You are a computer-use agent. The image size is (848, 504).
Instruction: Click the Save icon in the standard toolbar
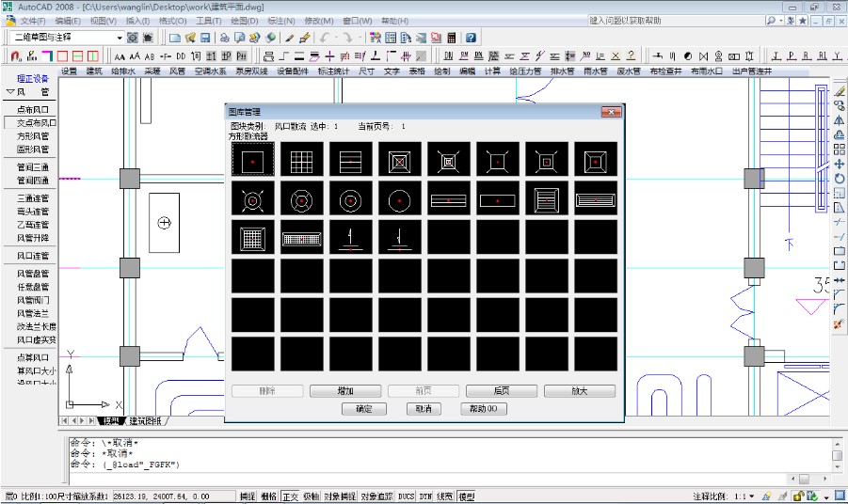(204, 38)
